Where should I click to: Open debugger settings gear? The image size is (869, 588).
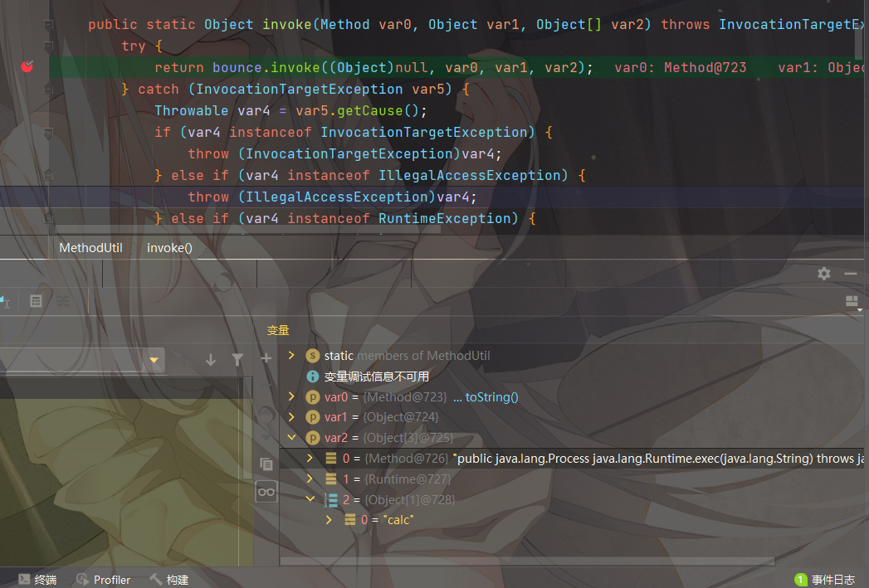click(x=823, y=274)
